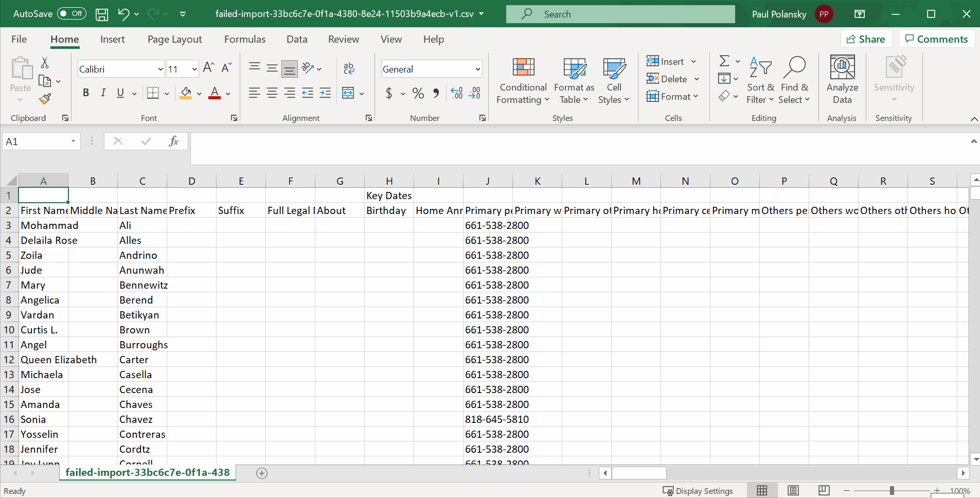Open Display Settings in status bar

coord(698,491)
